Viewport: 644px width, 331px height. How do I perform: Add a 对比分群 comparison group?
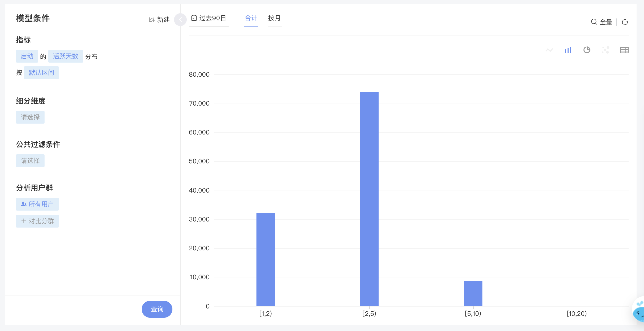pyautogui.click(x=37, y=221)
